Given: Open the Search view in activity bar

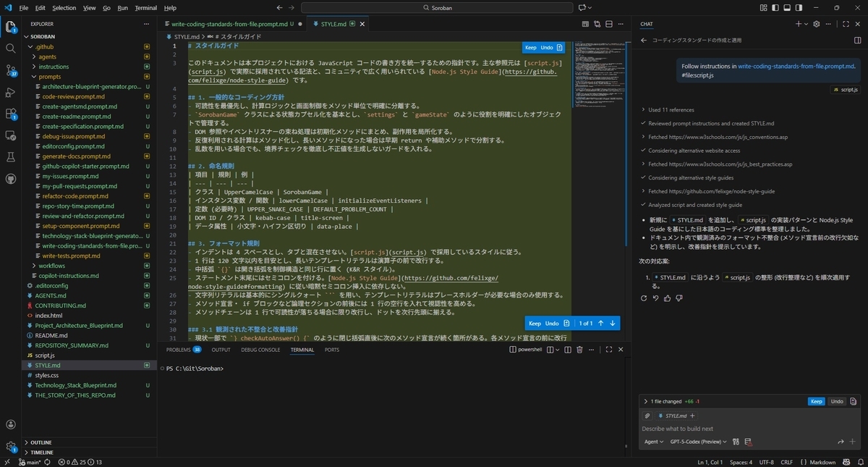Looking at the screenshot, I should 11,49.
